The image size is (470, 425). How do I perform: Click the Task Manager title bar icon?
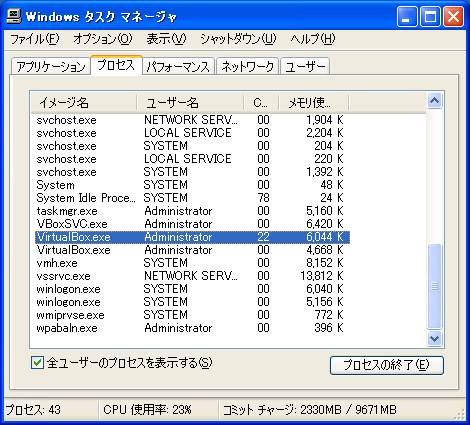(14, 16)
